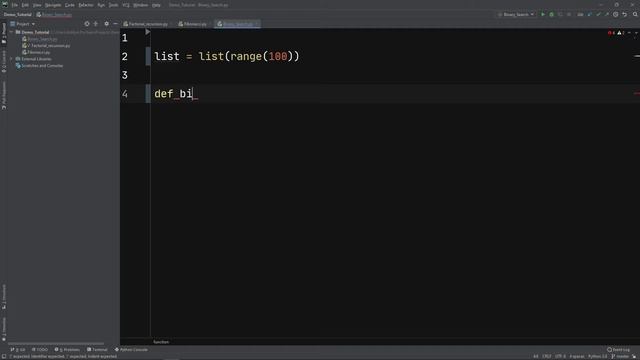Select the Binary_Search.py editor tab
This screenshot has height=360, width=640.
coord(238,24)
